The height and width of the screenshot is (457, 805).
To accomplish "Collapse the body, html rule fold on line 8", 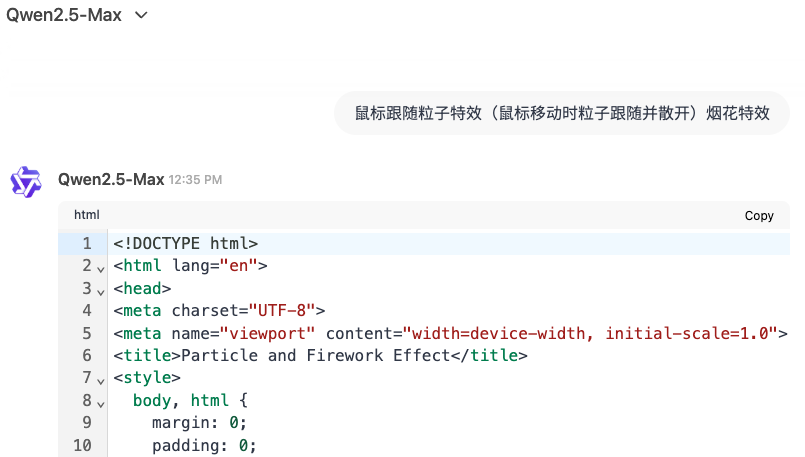I will click(101, 404).
